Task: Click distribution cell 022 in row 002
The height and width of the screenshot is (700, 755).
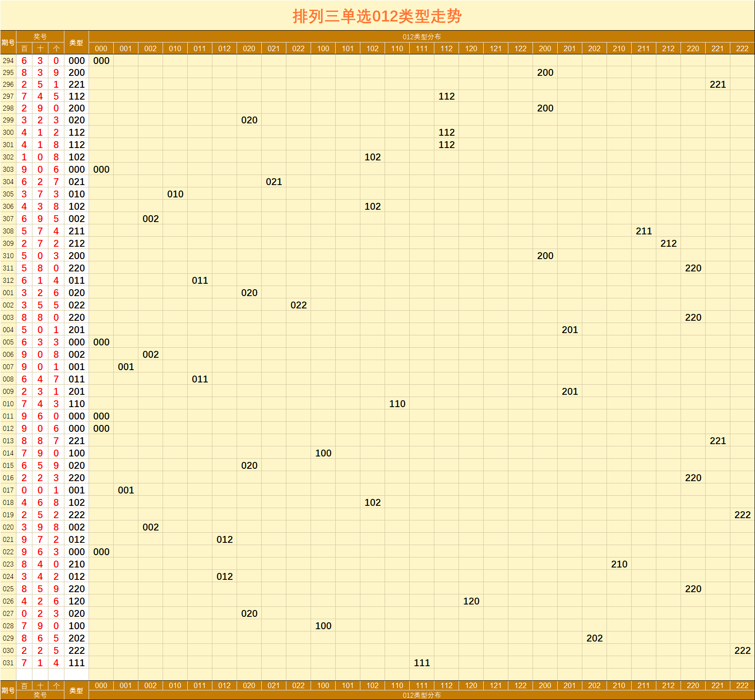Action: tap(298, 305)
